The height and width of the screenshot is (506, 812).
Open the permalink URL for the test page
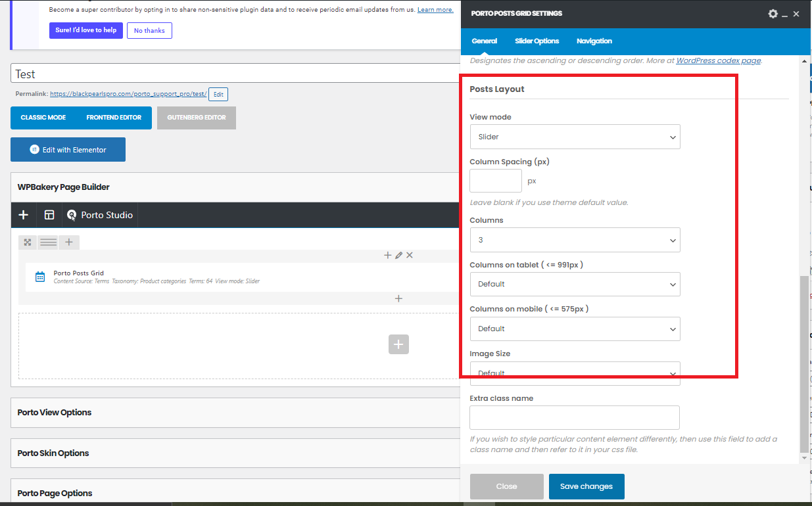128,94
